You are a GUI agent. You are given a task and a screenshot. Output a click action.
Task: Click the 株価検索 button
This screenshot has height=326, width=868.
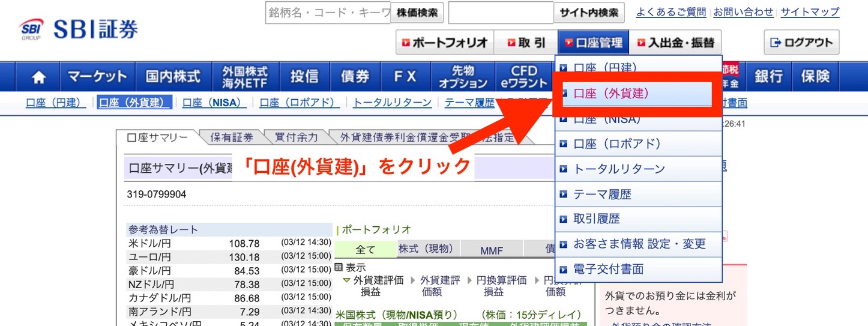pos(417,13)
